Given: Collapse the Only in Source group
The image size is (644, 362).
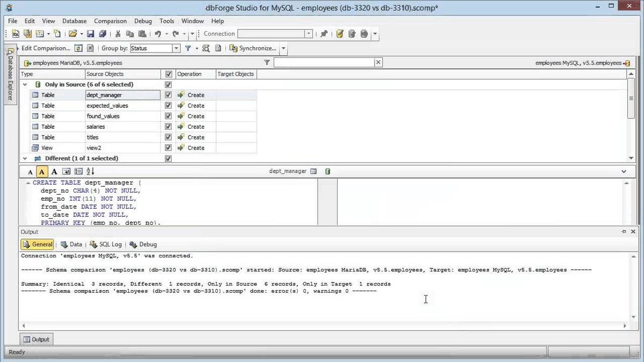Looking at the screenshot, I should [x=25, y=85].
